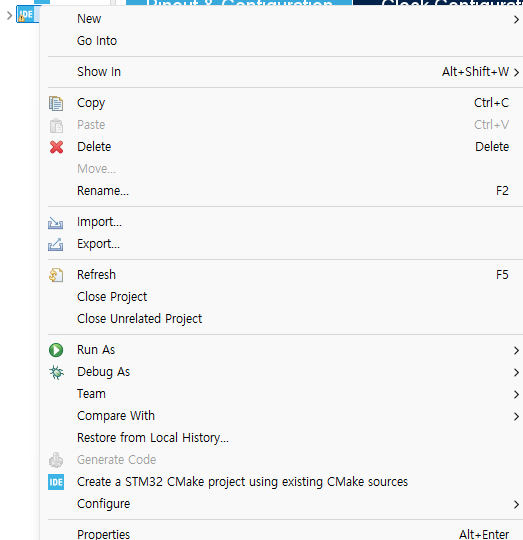The image size is (523, 540).
Task: Select Rename... menu entry
Action: [103, 191]
